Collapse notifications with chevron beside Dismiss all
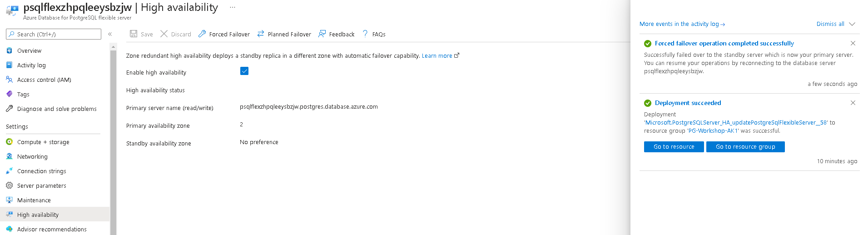The height and width of the screenshot is (235, 868). (852, 24)
